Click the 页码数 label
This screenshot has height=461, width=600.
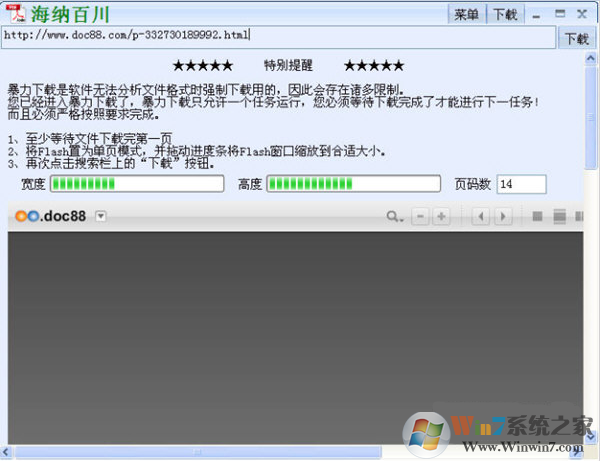click(473, 184)
